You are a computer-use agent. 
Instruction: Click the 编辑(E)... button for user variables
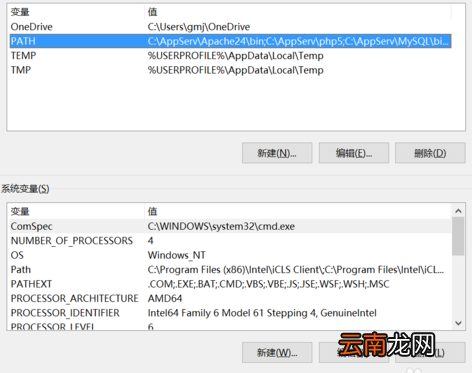pos(354,153)
